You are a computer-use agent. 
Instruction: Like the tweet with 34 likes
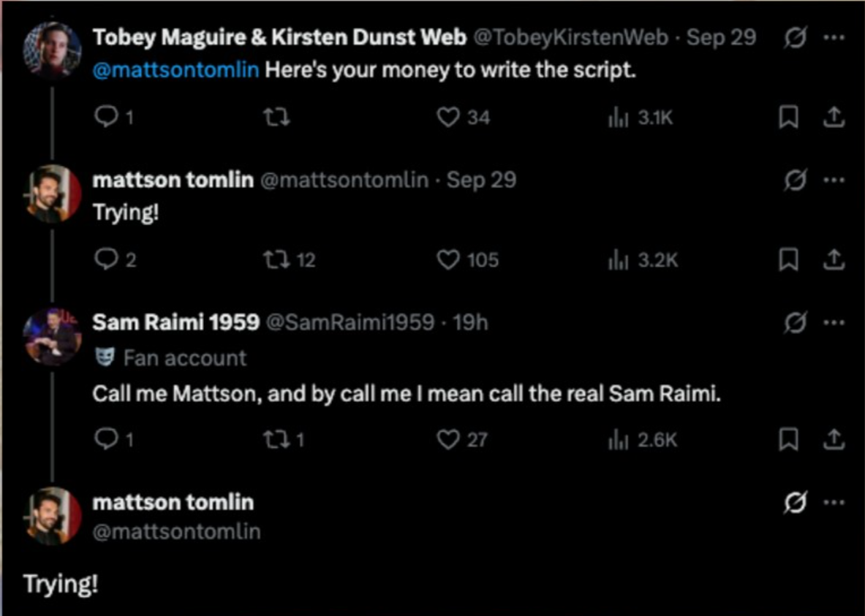coord(447,117)
